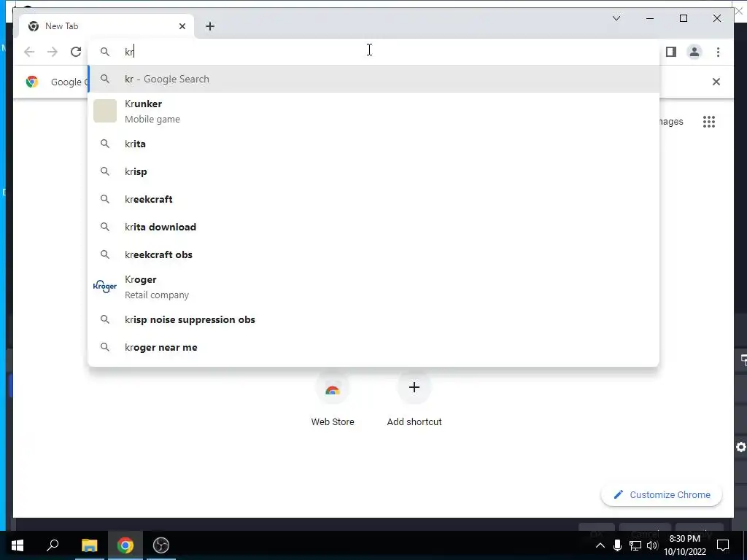Dismiss the Google Chrome info bar
Viewport: 747px width, 560px height.
[x=716, y=82]
